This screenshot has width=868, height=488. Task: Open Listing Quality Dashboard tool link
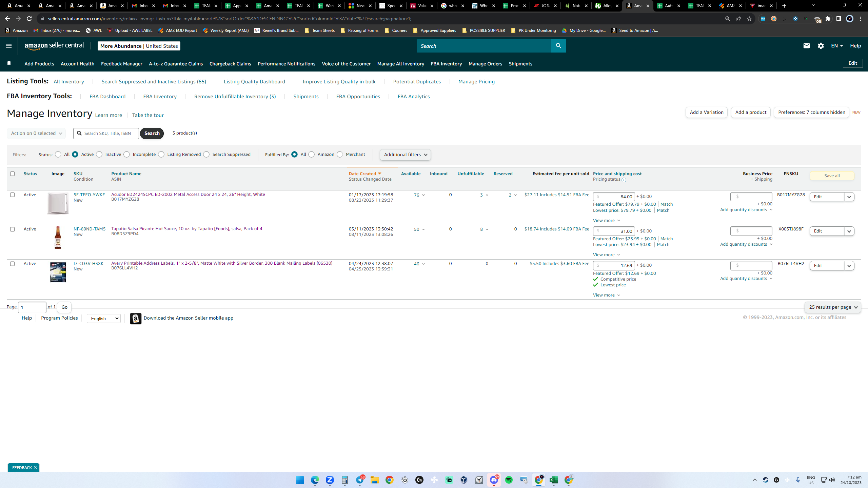coord(254,82)
